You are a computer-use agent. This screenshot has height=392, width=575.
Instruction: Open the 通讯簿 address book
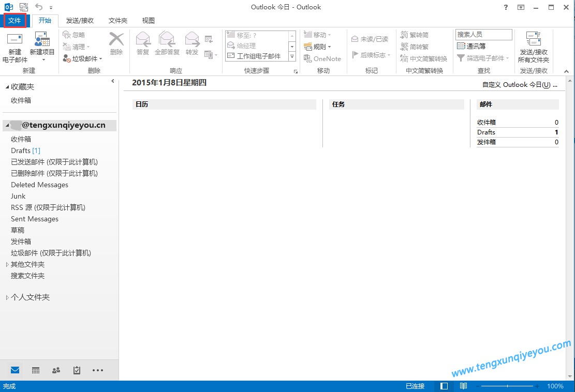tap(471, 46)
